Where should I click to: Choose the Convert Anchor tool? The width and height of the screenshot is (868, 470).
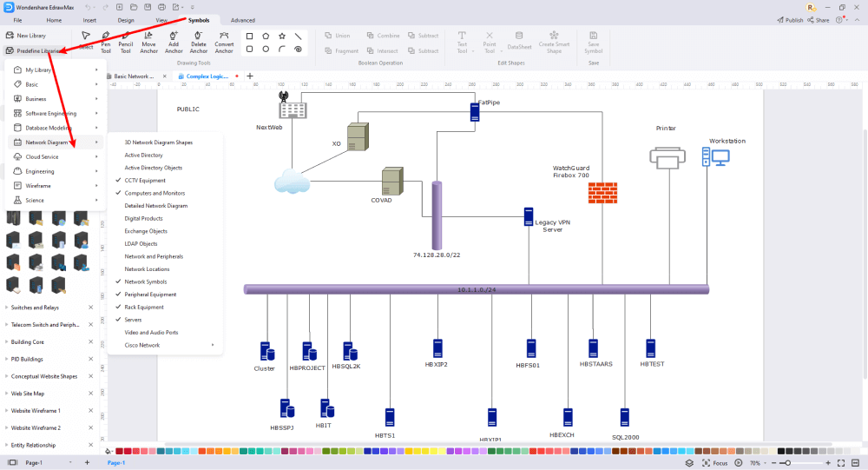click(224, 42)
